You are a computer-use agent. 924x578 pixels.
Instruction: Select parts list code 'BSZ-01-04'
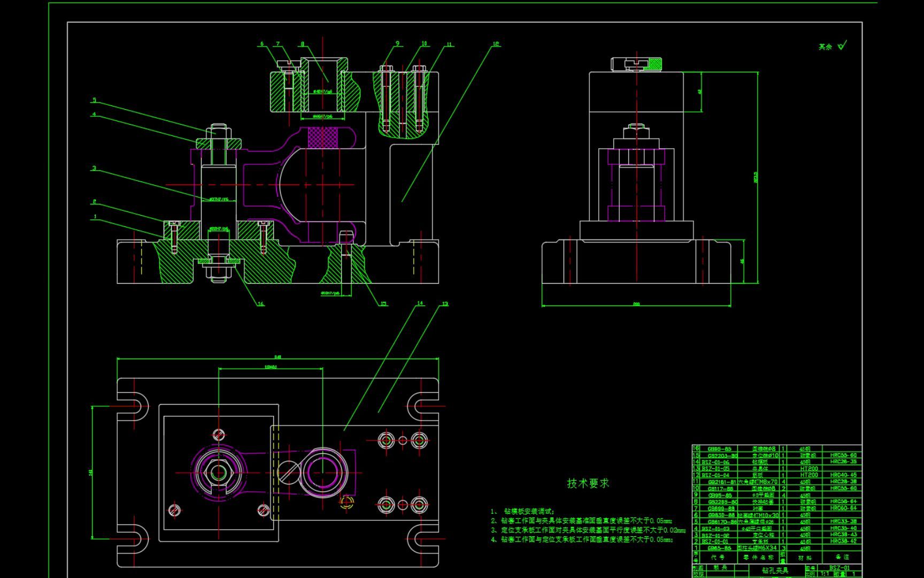click(715, 475)
